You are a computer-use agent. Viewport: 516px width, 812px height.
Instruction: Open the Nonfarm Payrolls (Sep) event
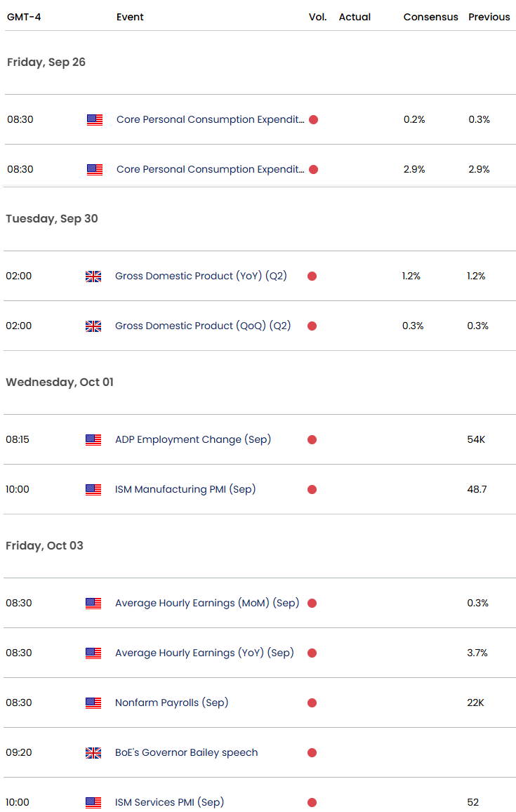pos(171,703)
